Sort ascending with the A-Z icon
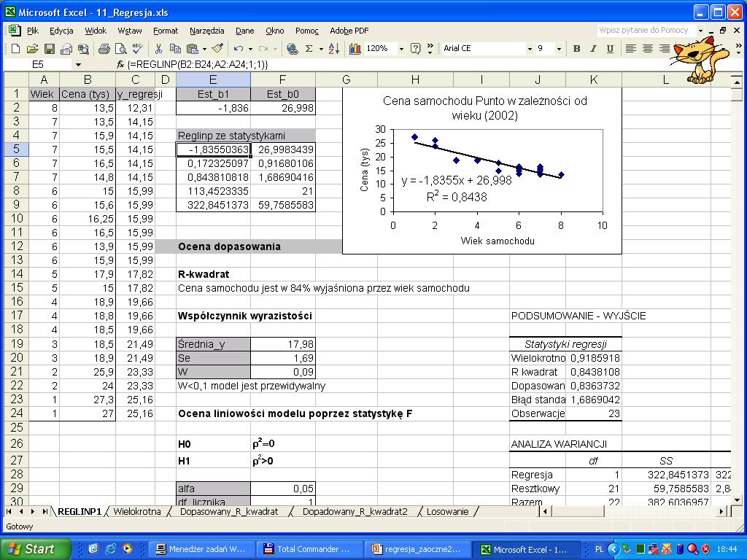This screenshot has width=747, height=560. [334, 49]
